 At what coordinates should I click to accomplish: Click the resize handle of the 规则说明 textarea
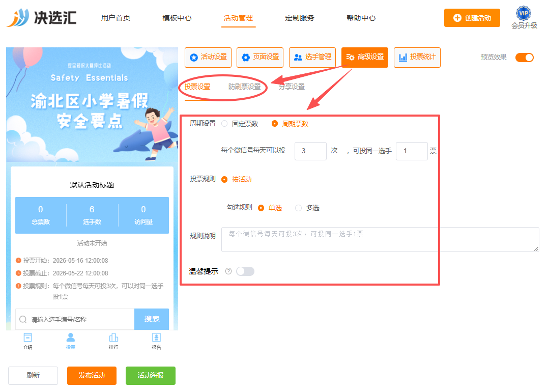click(536, 248)
